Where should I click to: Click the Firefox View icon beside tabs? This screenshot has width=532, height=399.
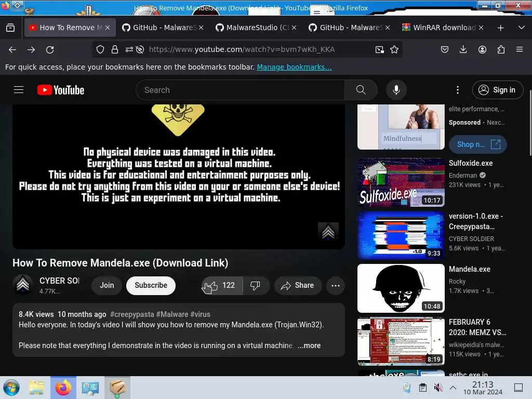(10, 28)
